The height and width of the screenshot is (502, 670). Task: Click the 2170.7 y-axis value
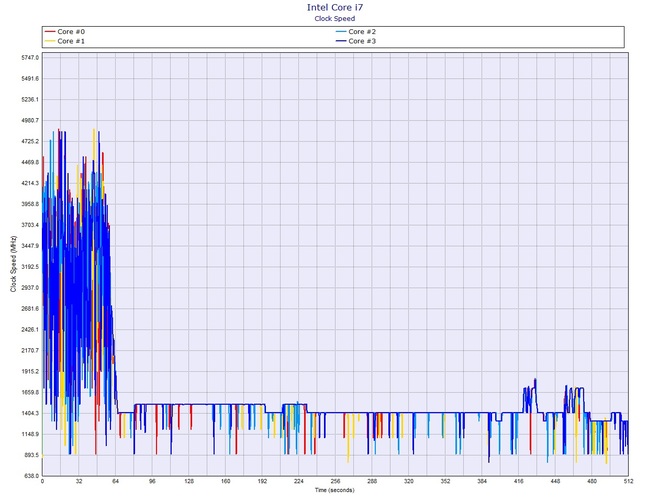click(x=30, y=351)
